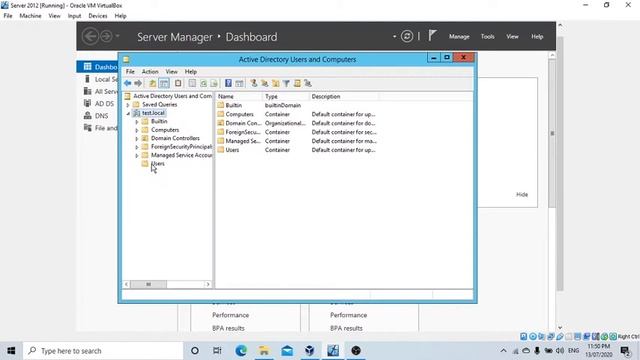Click the Export List toolbar icon
The image size is (640, 360).
point(214,83)
